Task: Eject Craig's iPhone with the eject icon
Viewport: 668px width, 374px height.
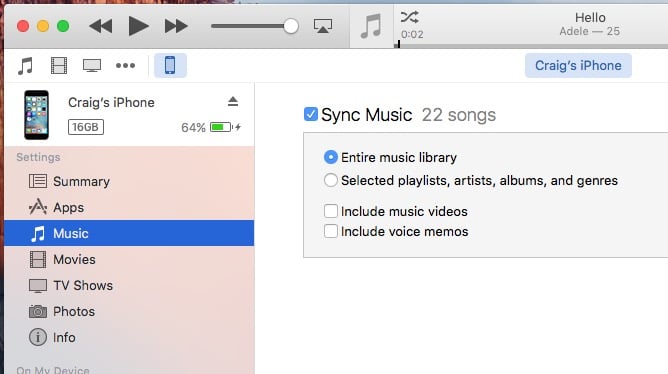Action: [233, 101]
